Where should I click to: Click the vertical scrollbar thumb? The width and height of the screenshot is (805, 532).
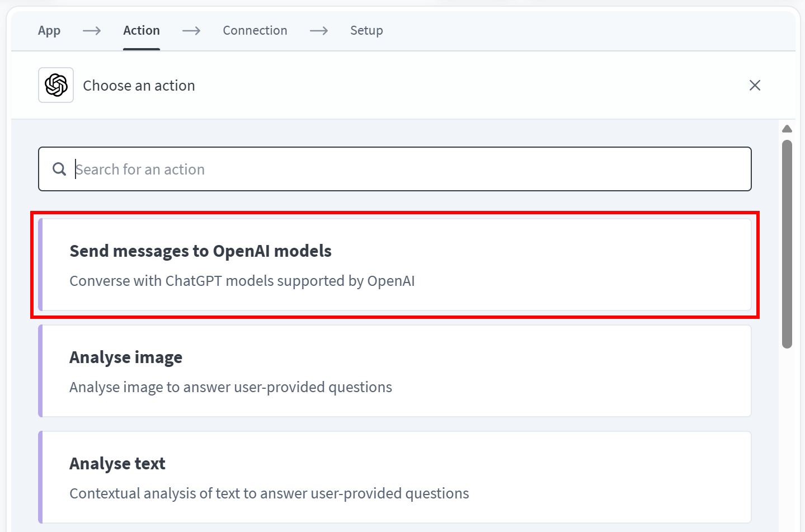click(x=787, y=244)
